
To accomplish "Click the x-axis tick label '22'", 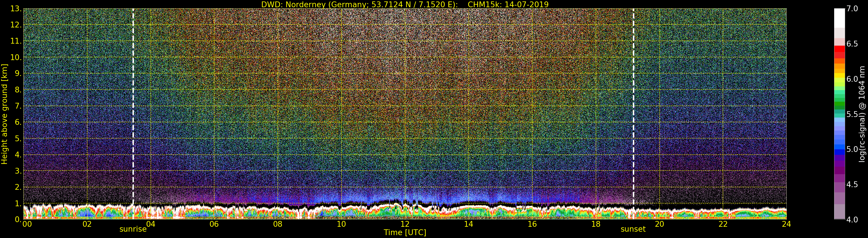I will point(723,224).
